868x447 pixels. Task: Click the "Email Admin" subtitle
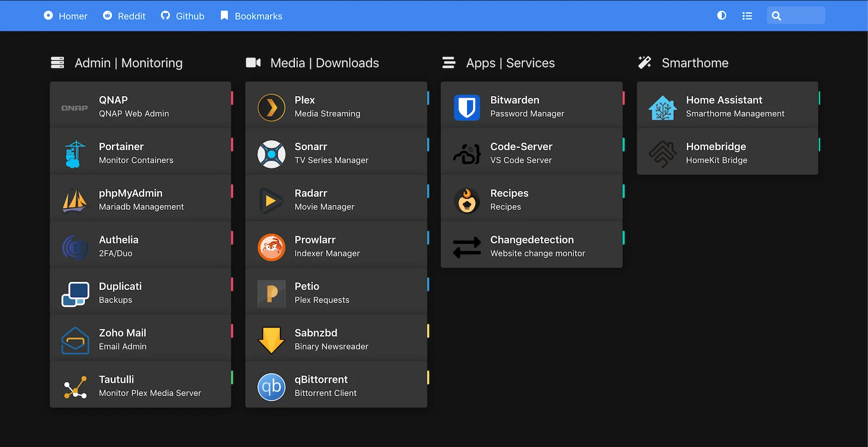123,347
